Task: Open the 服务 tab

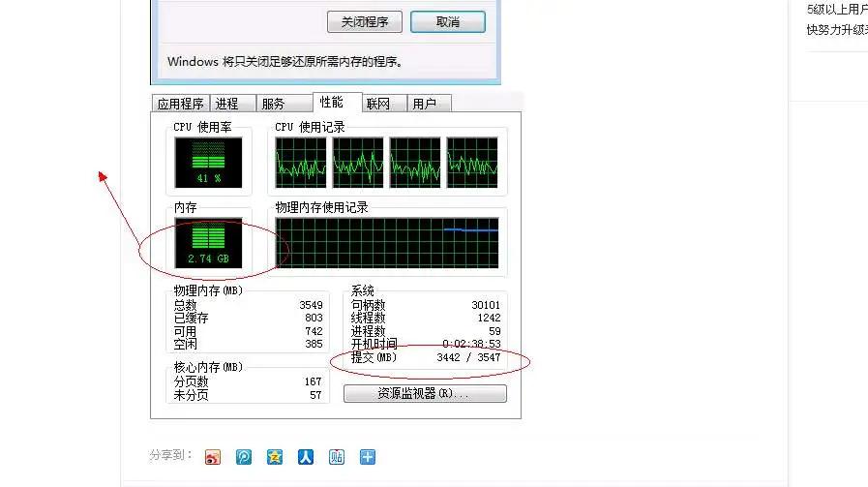Action: [274, 105]
